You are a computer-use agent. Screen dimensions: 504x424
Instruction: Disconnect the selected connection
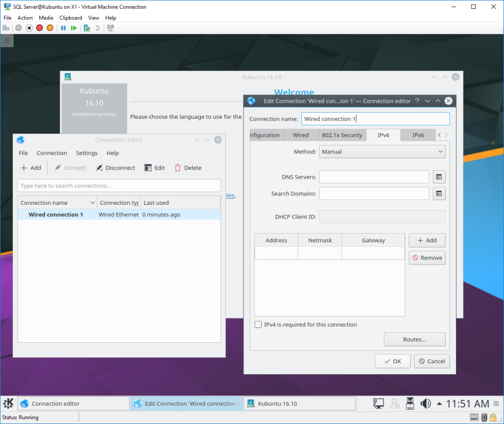click(115, 168)
